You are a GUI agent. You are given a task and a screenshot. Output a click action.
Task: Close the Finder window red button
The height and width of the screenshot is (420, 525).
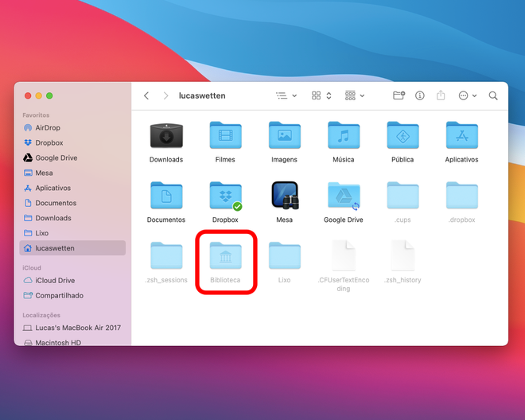click(28, 95)
